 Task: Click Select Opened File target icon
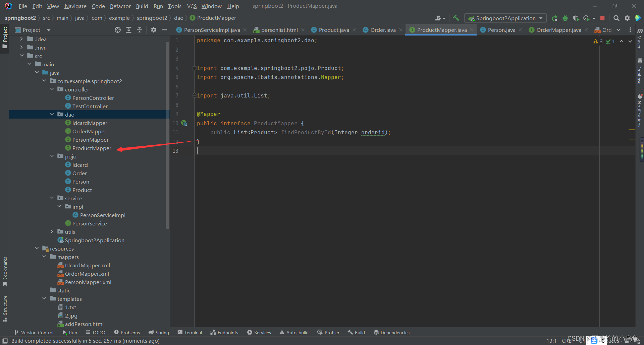tap(118, 30)
